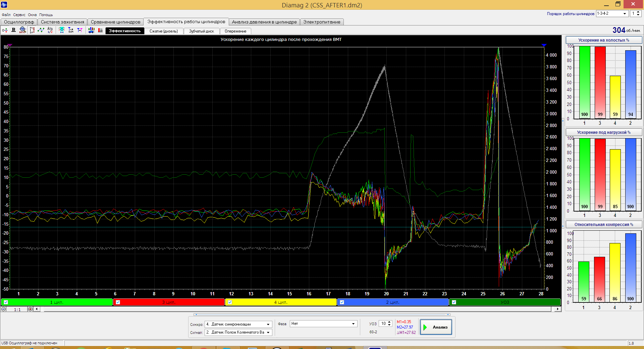644x349 pixels.
Task: Click the zoom-out minus circle icon
Action: coord(3,309)
